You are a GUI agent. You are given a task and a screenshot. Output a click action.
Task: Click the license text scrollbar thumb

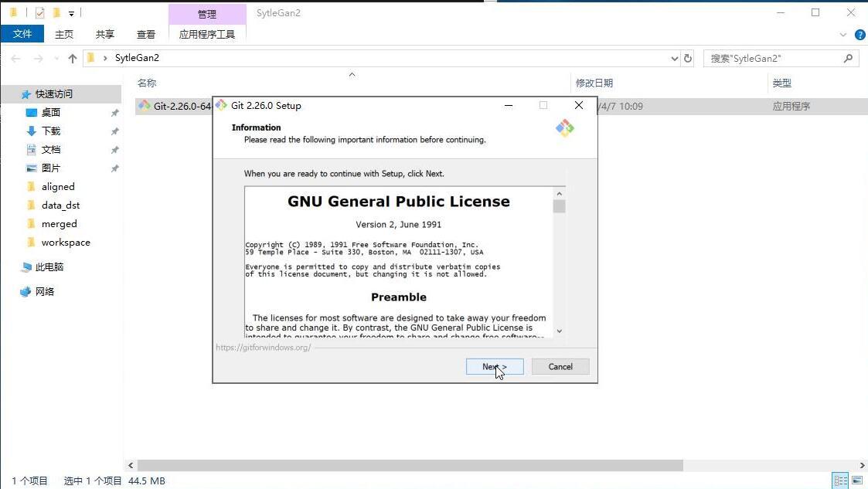coord(559,206)
